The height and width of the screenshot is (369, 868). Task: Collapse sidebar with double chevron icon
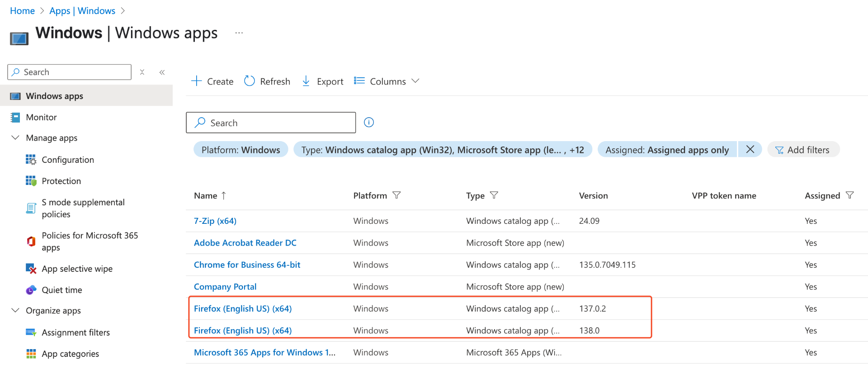click(162, 72)
